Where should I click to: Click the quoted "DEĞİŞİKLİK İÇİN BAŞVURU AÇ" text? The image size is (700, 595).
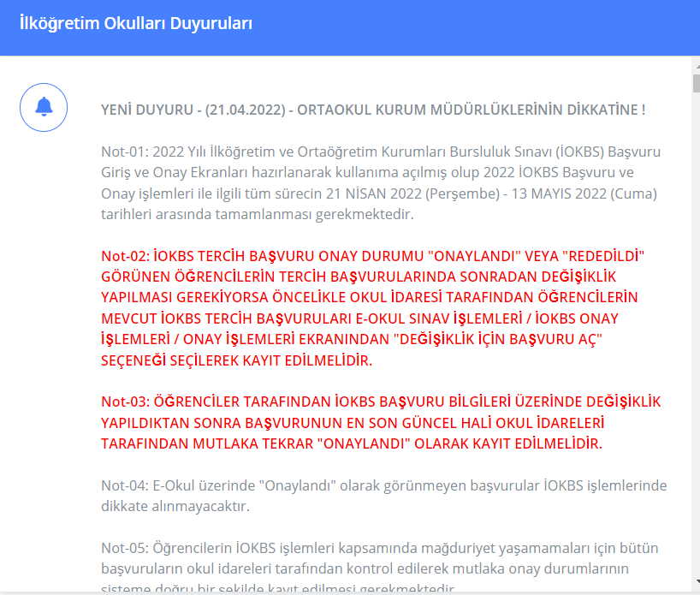coord(498,340)
